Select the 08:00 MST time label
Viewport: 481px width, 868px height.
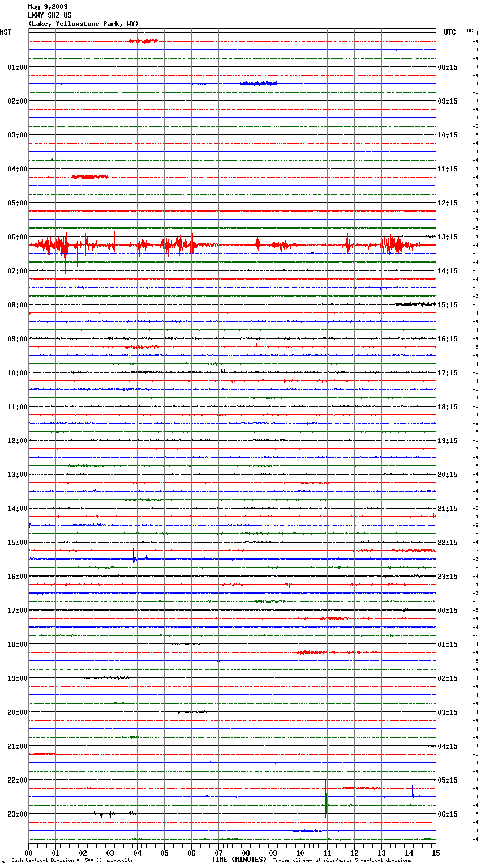pyautogui.click(x=18, y=305)
